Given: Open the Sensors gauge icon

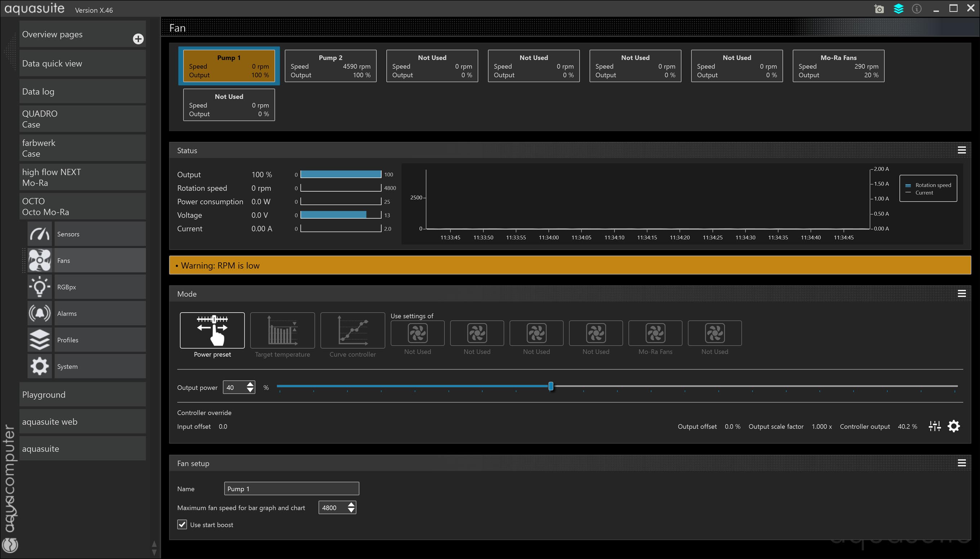Looking at the screenshot, I should pos(40,234).
